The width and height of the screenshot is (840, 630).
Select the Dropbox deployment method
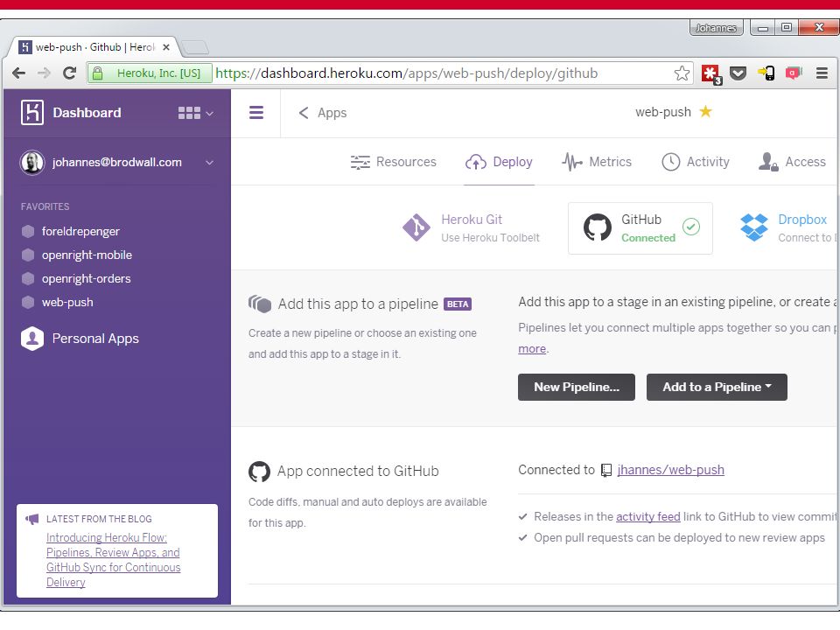[787, 228]
